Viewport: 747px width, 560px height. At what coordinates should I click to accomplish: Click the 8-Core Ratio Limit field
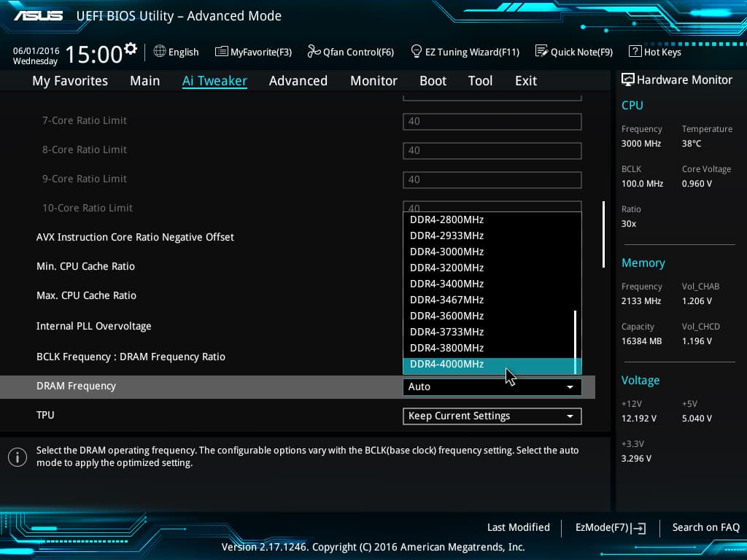tap(492, 150)
